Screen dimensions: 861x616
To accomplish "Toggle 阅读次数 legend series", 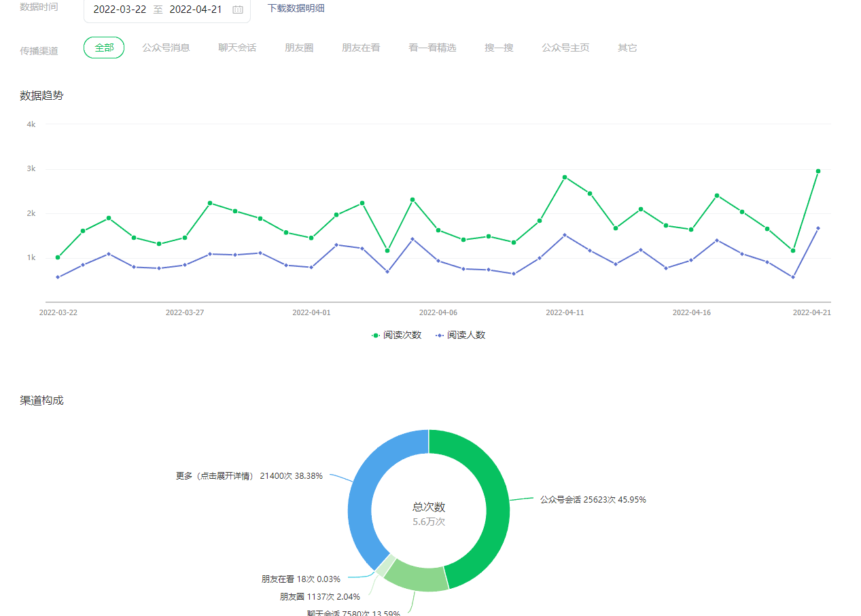I will (397, 335).
